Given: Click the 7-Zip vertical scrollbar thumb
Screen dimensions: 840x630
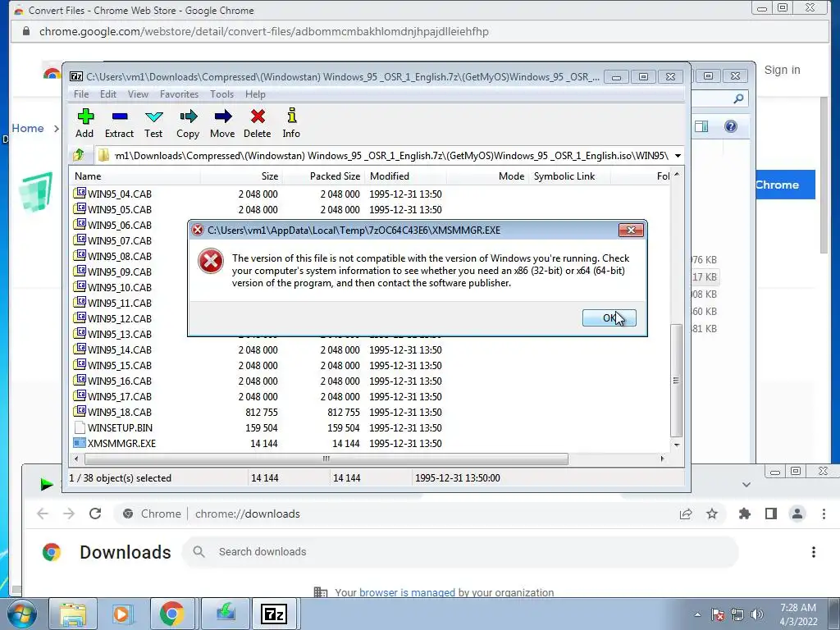Looking at the screenshot, I should tap(676, 381).
